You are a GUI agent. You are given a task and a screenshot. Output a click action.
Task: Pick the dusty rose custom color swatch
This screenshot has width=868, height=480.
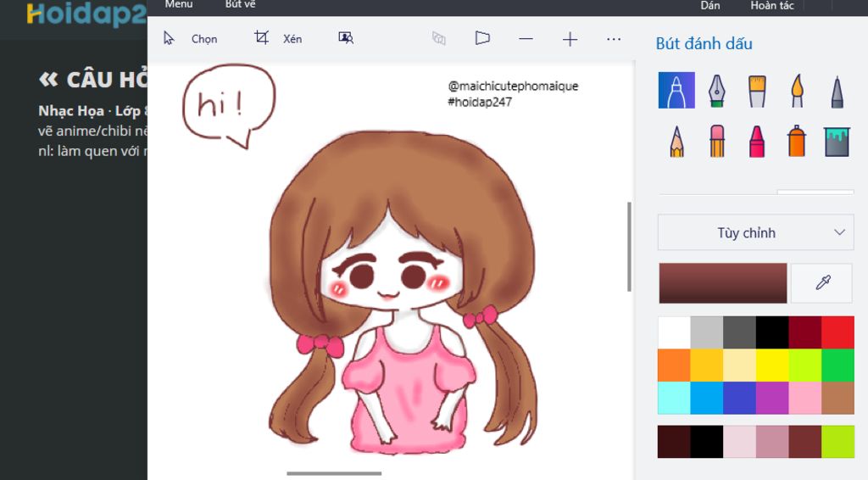tap(771, 441)
